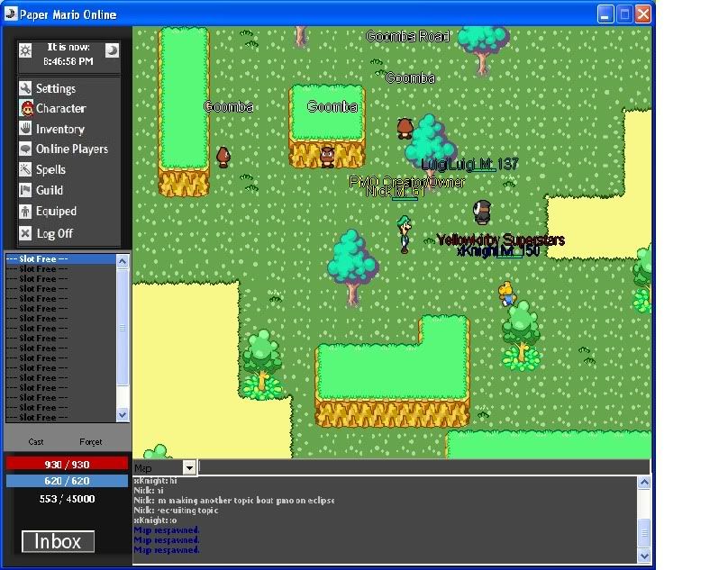
Task: Show the Online Players list
Action: (x=72, y=149)
